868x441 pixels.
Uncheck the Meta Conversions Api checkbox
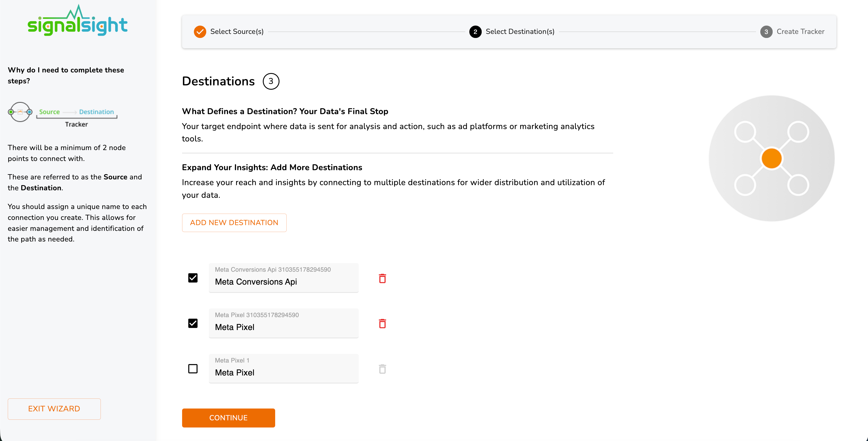(193, 278)
